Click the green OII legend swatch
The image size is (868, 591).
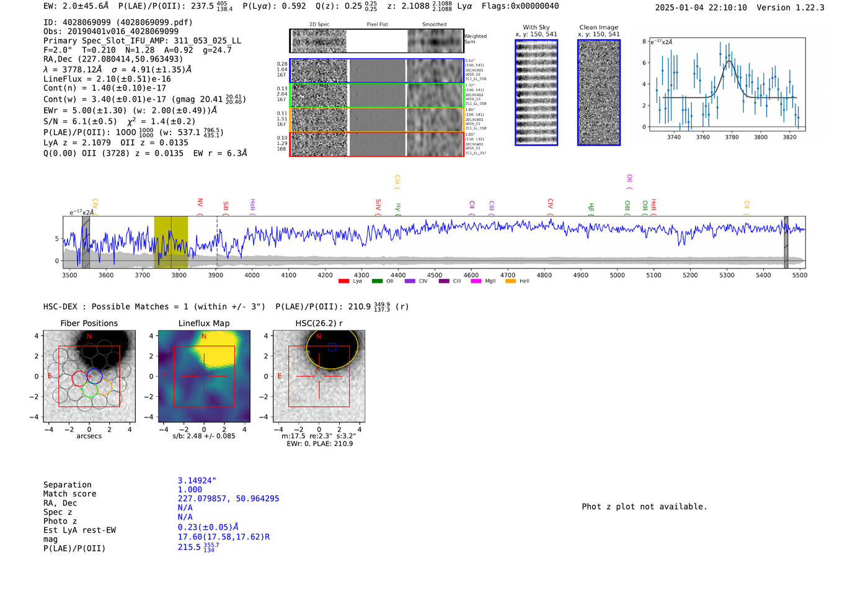pos(377,281)
